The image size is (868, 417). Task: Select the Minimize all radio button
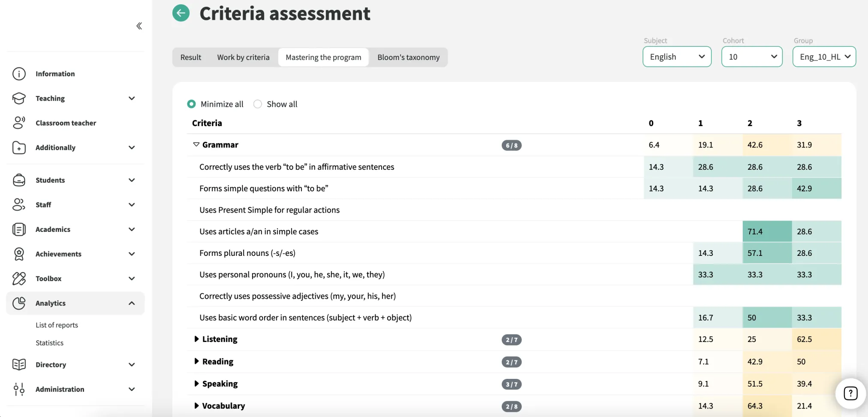[x=191, y=104]
